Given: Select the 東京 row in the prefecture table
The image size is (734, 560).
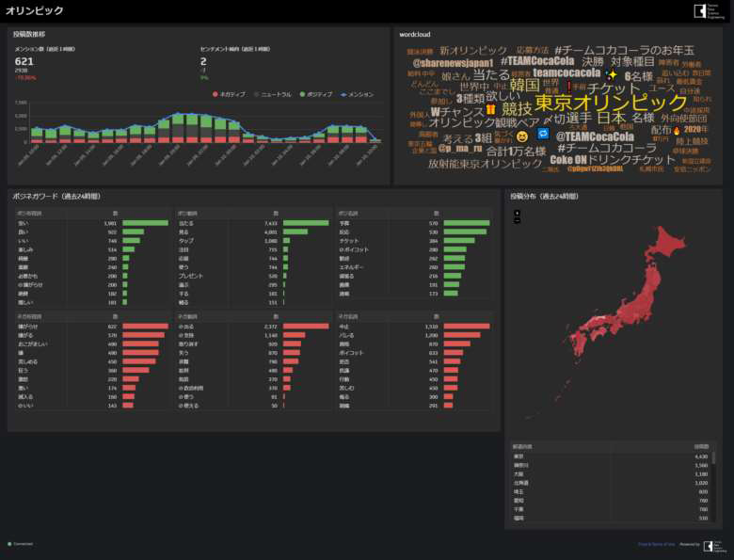Looking at the screenshot, I should pos(611,456).
